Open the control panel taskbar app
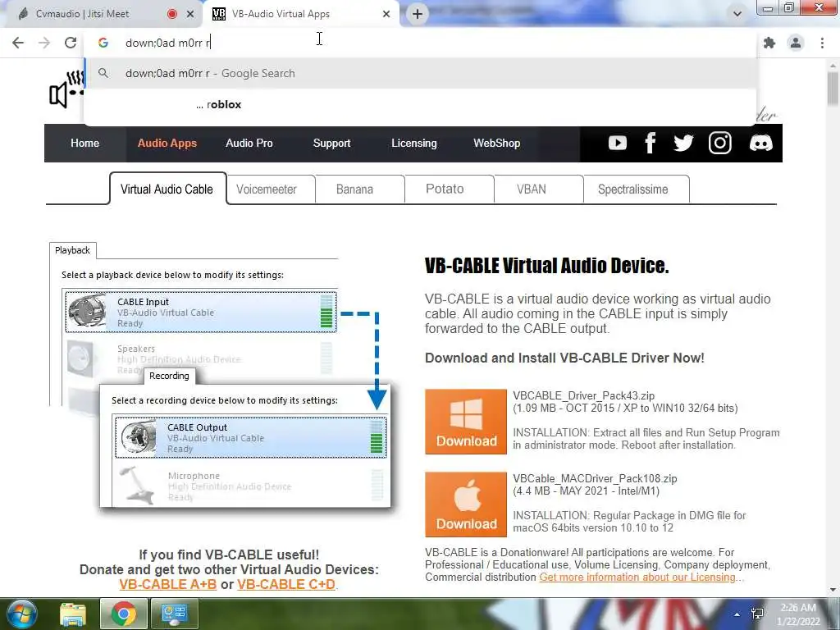 [175, 614]
